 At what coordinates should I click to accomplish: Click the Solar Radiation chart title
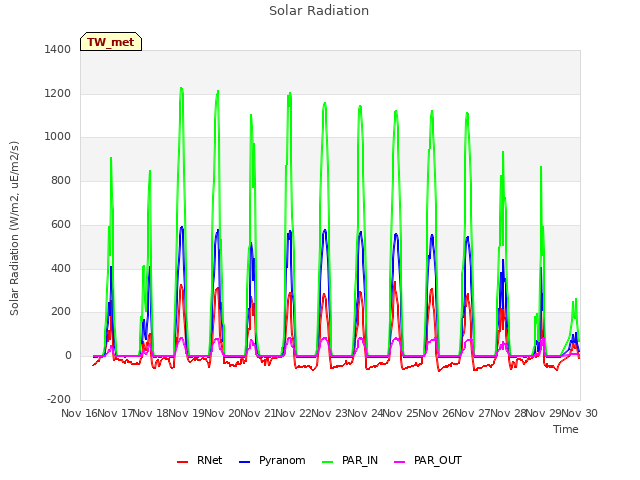point(319,11)
